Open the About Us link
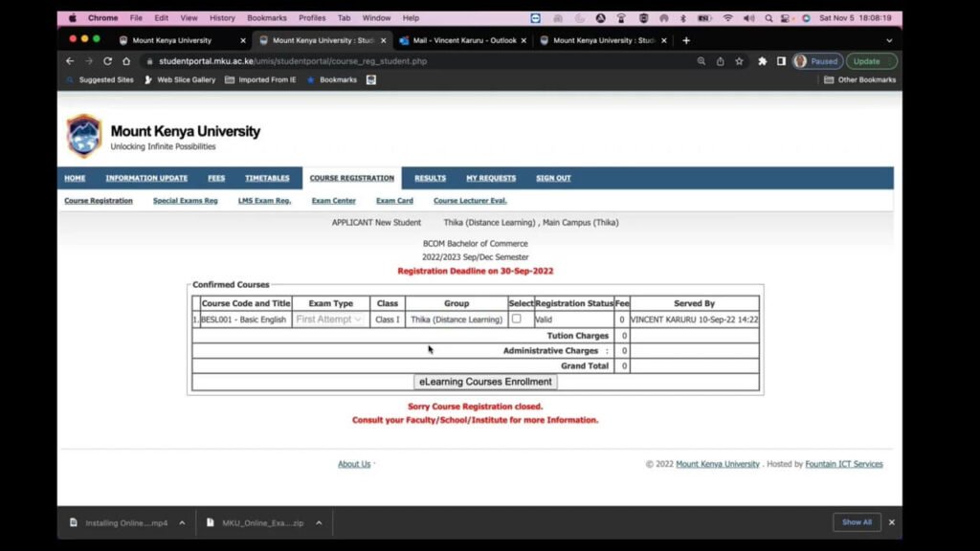This screenshot has height=551, width=980. coord(354,464)
